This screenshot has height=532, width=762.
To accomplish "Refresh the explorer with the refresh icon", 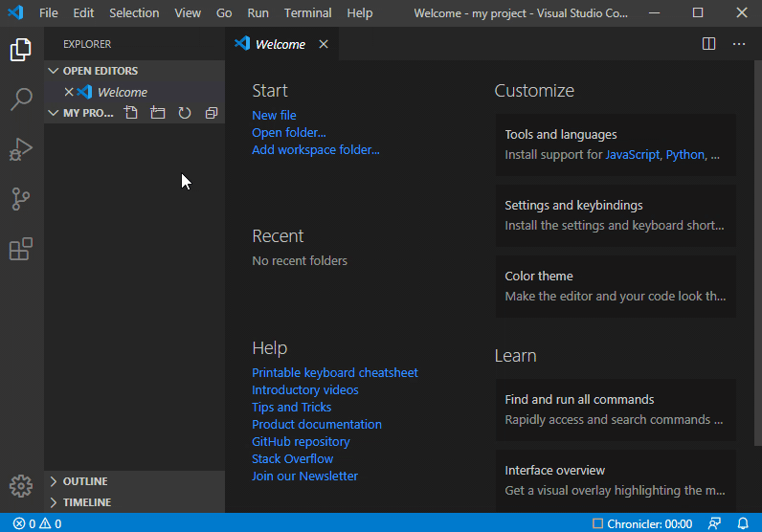I will pyautogui.click(x=184, y=113).
